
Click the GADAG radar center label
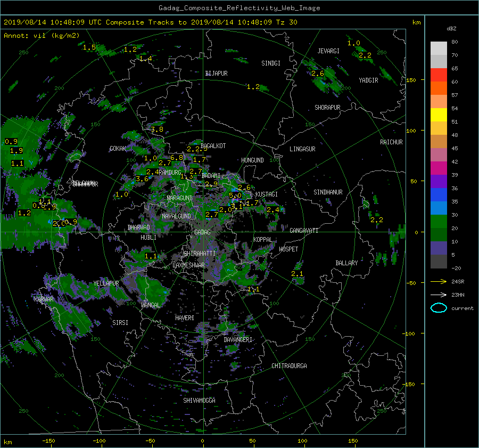(202, 232)
